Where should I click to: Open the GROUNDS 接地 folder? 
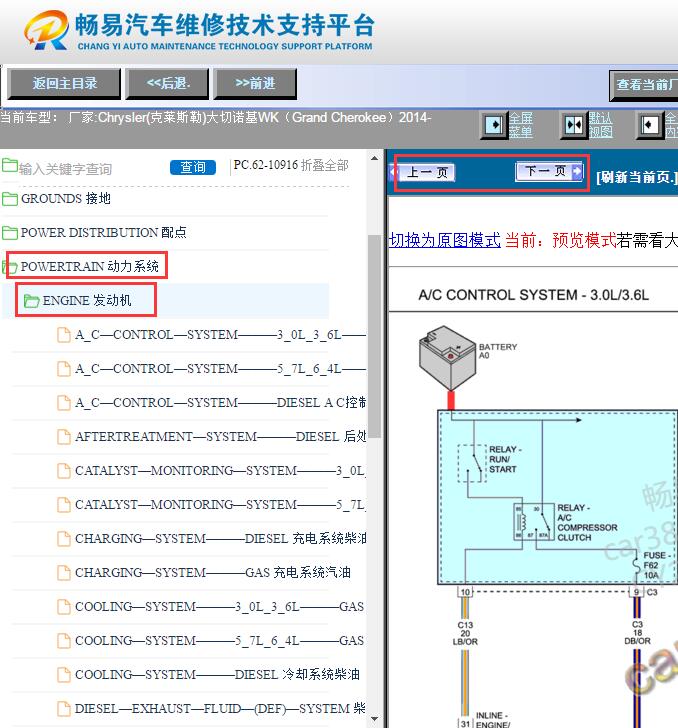click(65, 199)
